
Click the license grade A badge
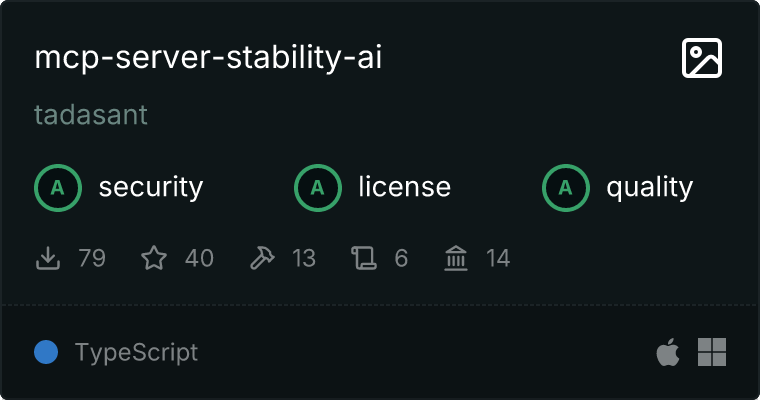[318, 187]
